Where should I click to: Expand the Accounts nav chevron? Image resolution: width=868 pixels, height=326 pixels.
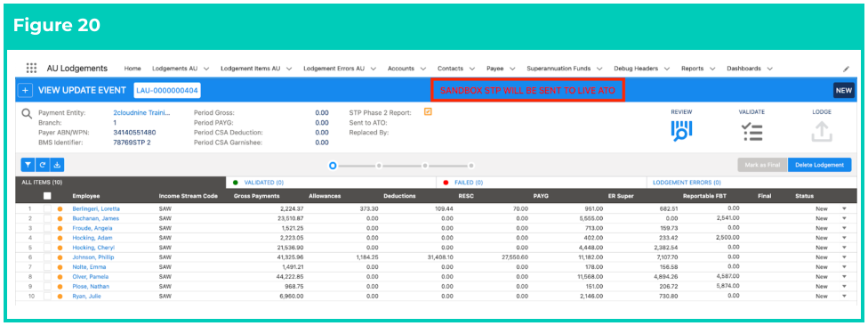pyautogui.click(x=423, y=69)
